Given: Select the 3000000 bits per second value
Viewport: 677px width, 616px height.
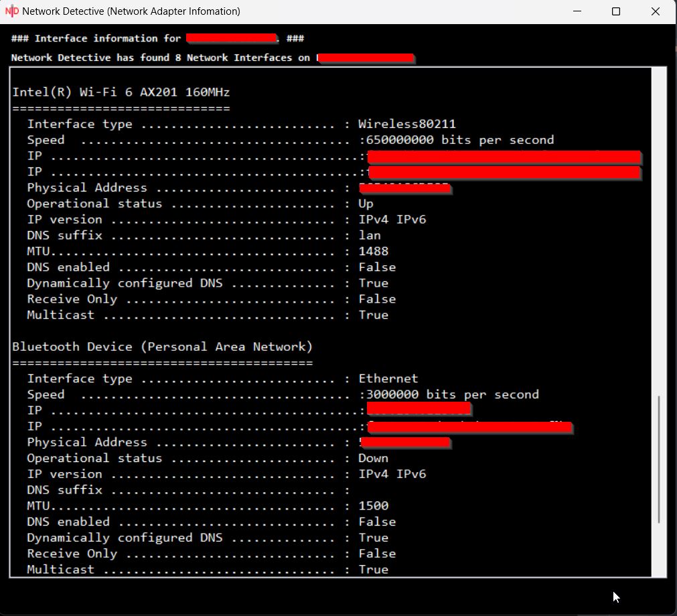Looking at the screenshot, I should pos(453,394).
